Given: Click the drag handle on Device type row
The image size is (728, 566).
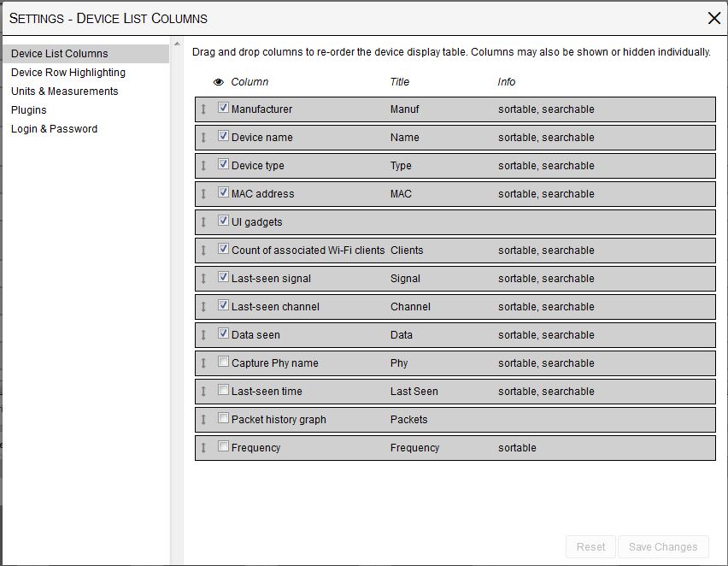Looking at the screenshot, I should pyautogui.click(x=203, y=166).
